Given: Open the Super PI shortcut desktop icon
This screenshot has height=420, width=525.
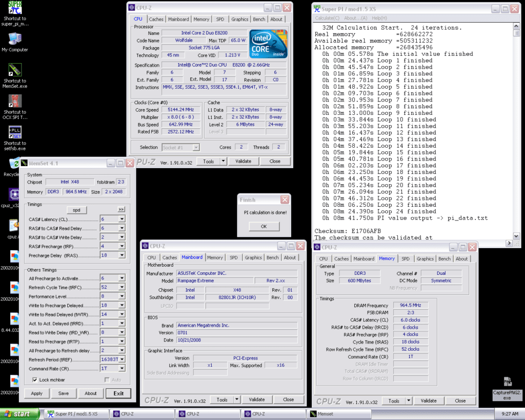Looking at the screenshot, I should point(15,7).
